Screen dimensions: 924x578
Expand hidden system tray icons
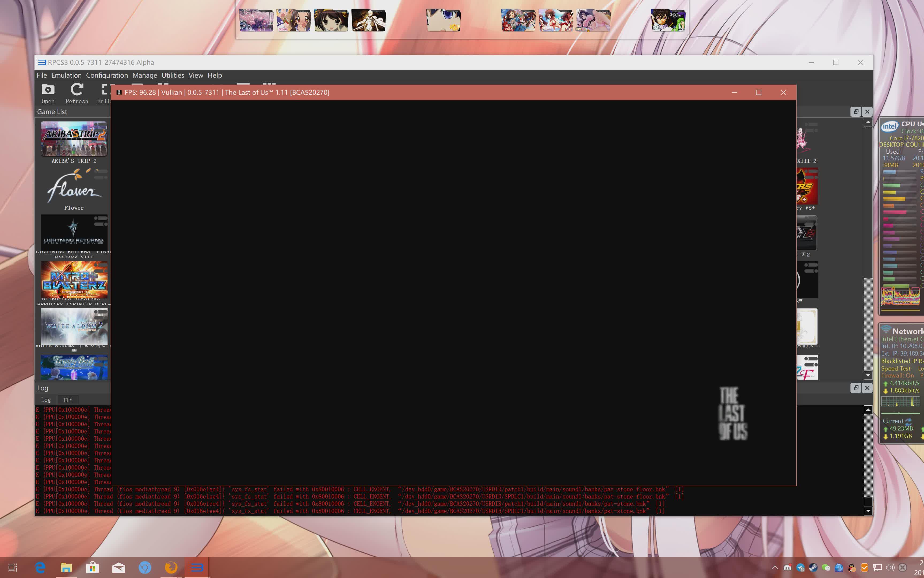coord(774,568)
